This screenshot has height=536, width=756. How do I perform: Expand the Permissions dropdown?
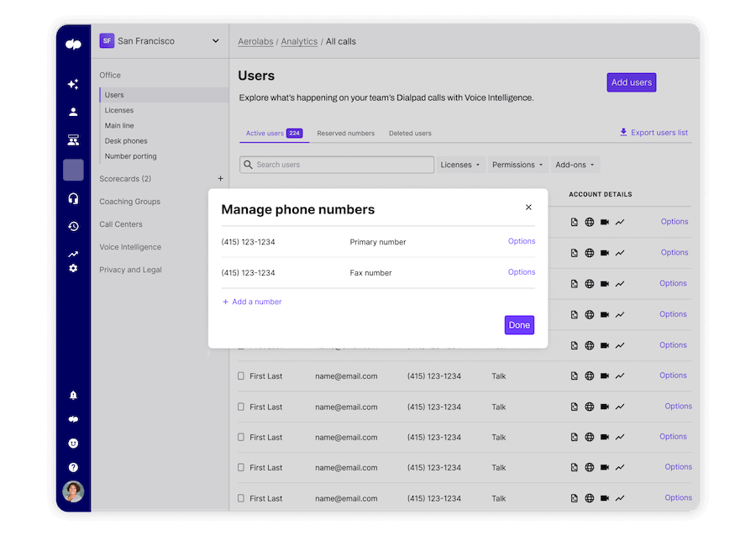tap(517, 165)
